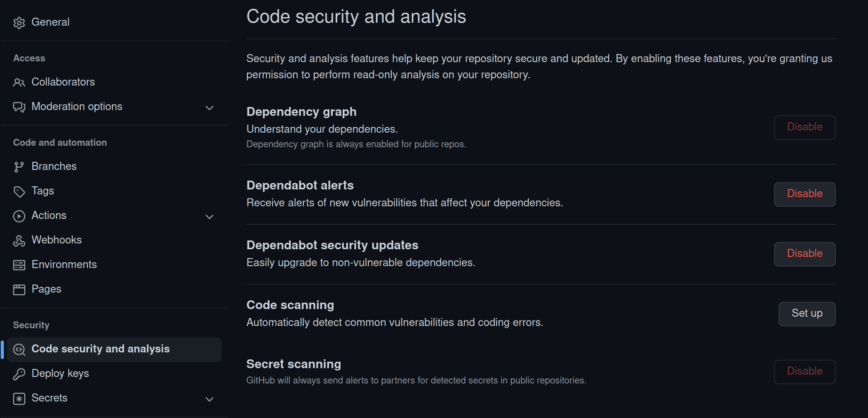Screen dimensions: 868x418
Task: Select the Branches git branch icon
Action: (19, 166)
